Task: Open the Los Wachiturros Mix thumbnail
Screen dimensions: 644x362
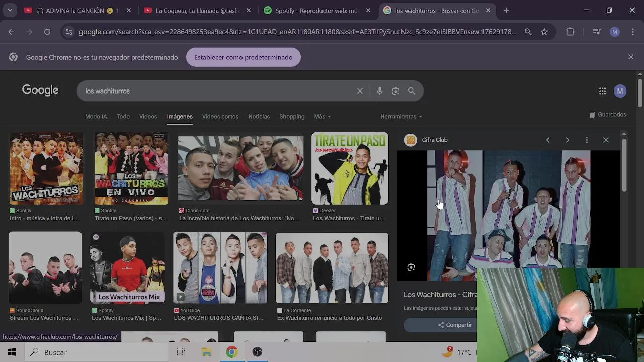Action: point(127,267)
